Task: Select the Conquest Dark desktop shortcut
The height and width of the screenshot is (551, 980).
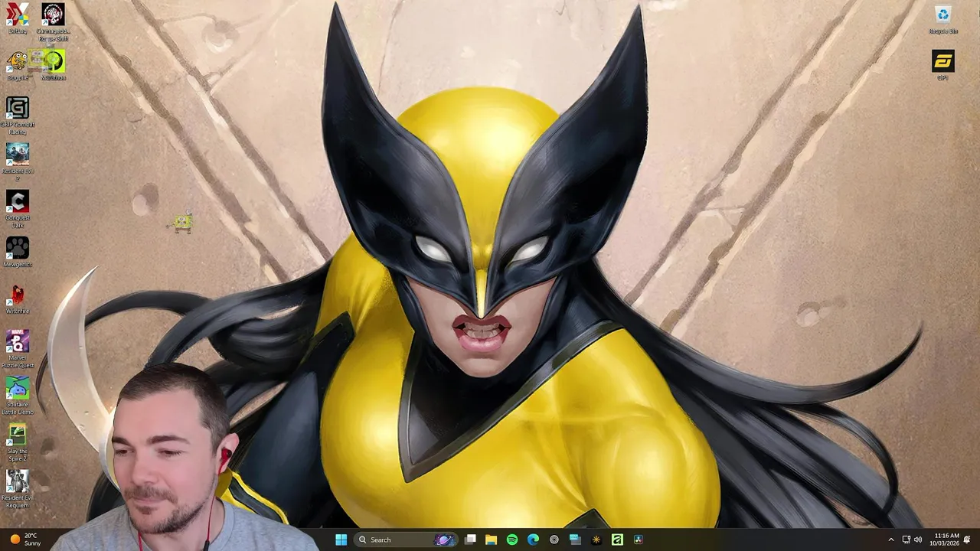Action: tap(17, 209)
